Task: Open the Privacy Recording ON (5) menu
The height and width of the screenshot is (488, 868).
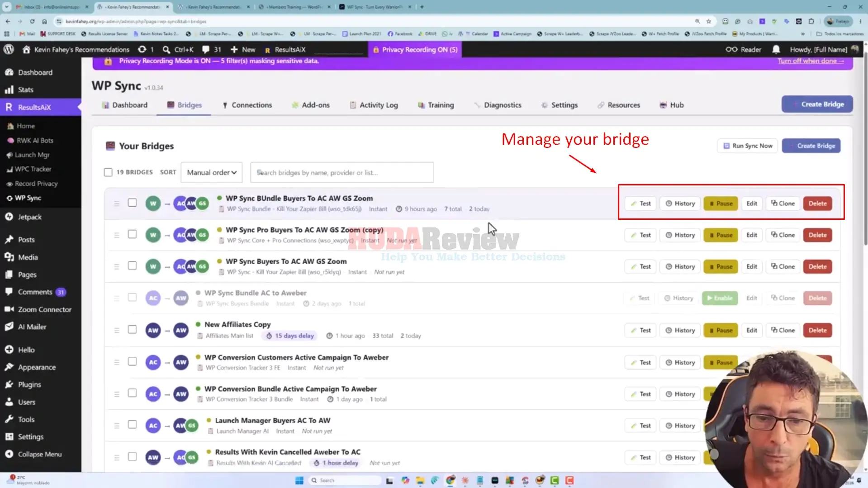Action: click(x=415, y=49)
